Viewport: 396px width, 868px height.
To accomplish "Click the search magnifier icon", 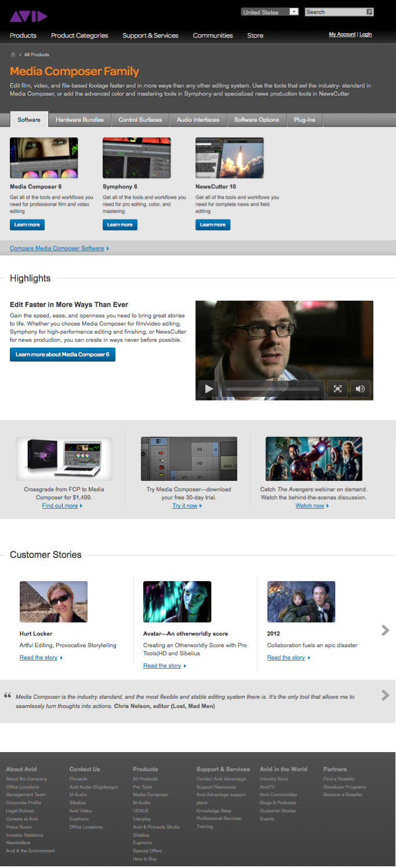I will [369, 12].
